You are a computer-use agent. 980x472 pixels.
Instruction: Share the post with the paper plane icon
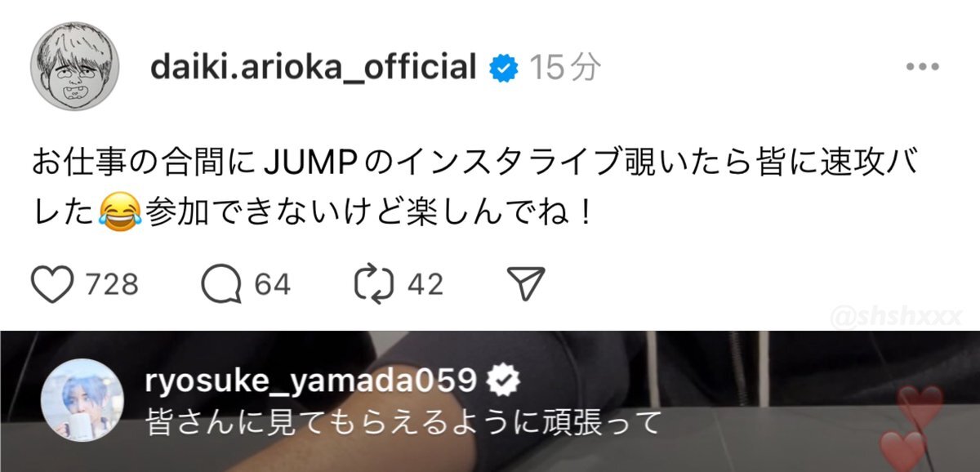[x=526, y=283]
